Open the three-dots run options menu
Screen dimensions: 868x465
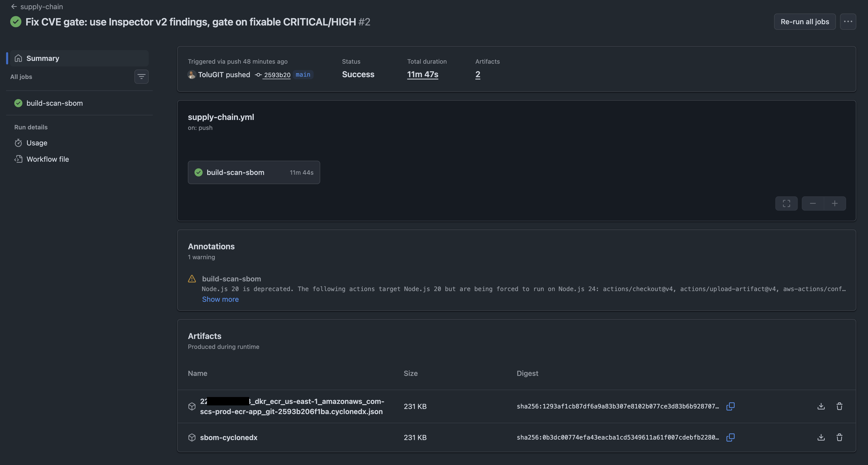848,22
